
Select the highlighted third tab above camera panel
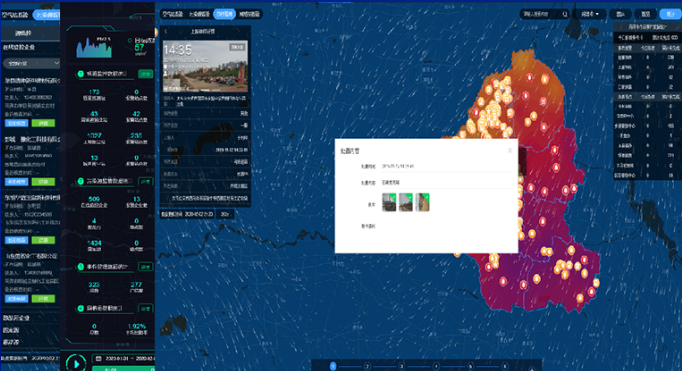[x=225, y=14]
